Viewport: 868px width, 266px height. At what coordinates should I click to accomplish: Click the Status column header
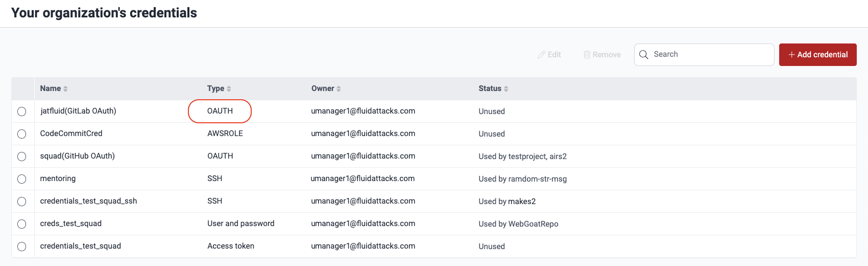coord(490,88)
